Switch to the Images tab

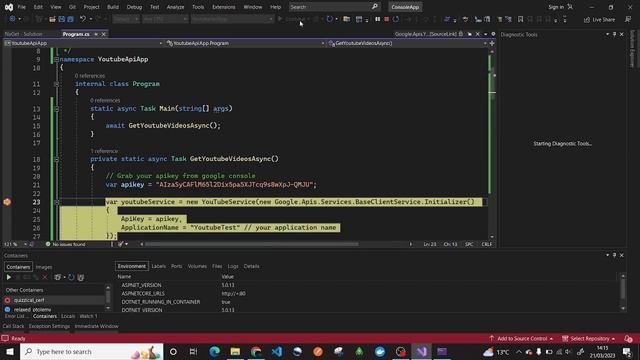(x=44, y=267)
